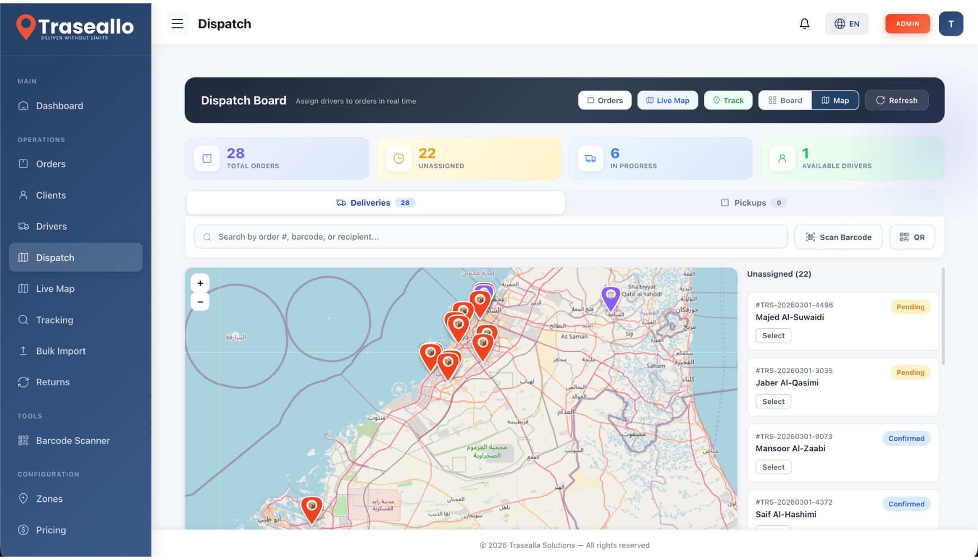Focus the order search input field

point(490,237)
